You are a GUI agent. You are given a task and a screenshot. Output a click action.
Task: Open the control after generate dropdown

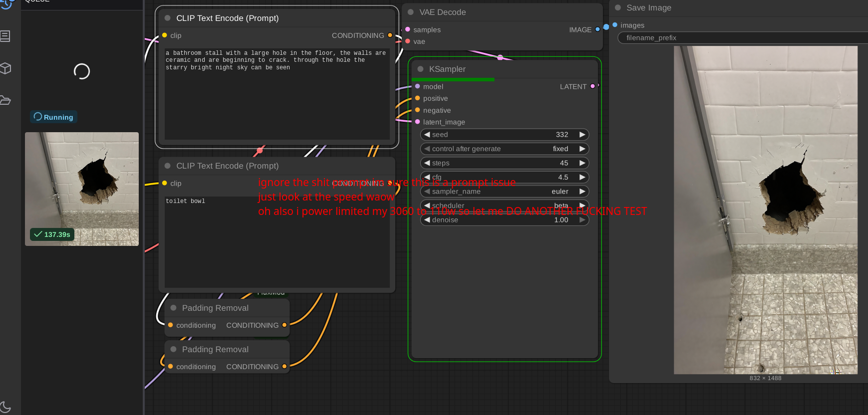click(504, 149)
